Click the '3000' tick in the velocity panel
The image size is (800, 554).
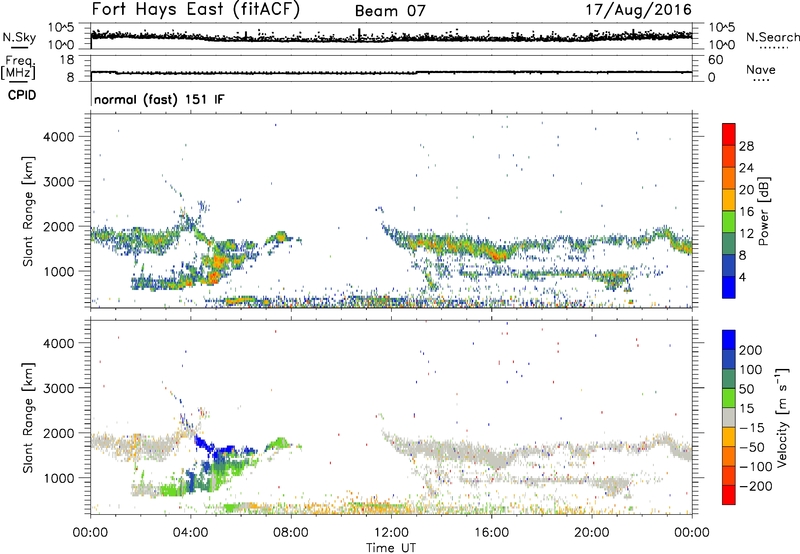pos(58,388)
